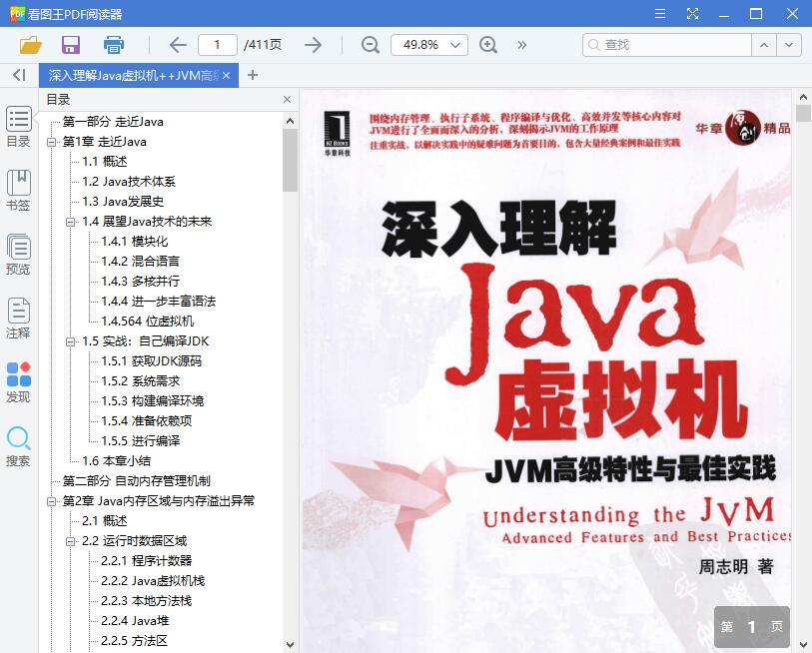Click the 第 1 页 page indicator

point(751,627)
